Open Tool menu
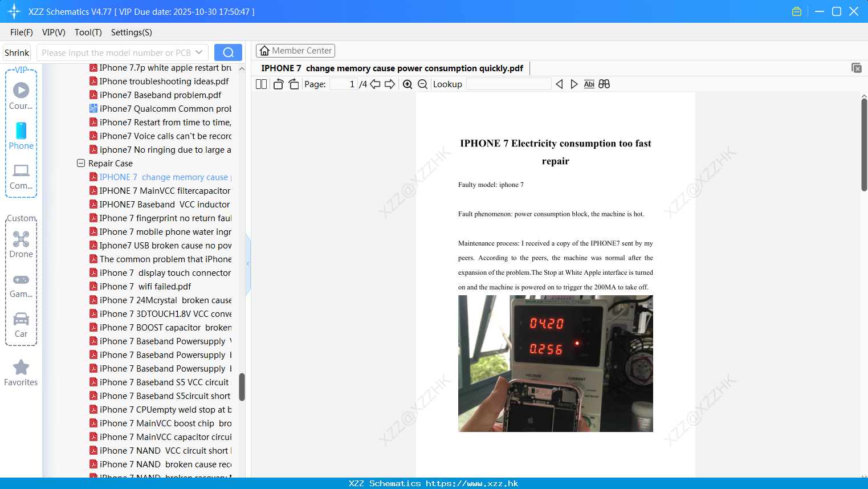 coord(88,32)
